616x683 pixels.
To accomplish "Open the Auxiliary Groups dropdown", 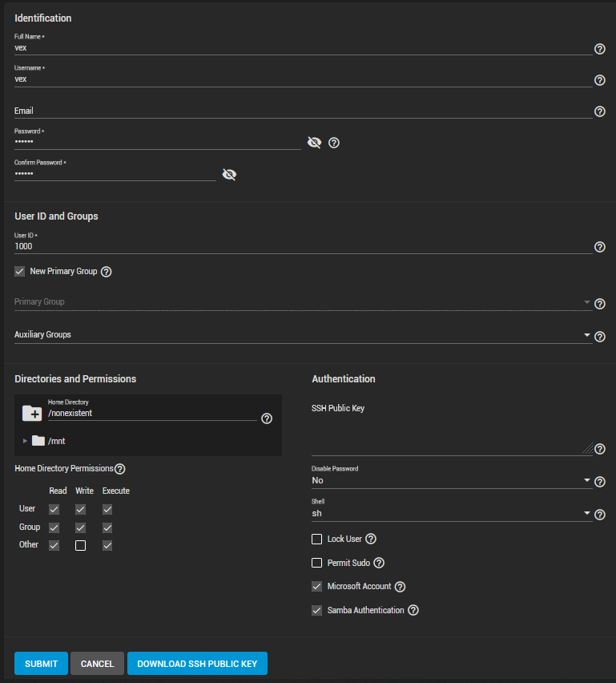I will point(303,334).
